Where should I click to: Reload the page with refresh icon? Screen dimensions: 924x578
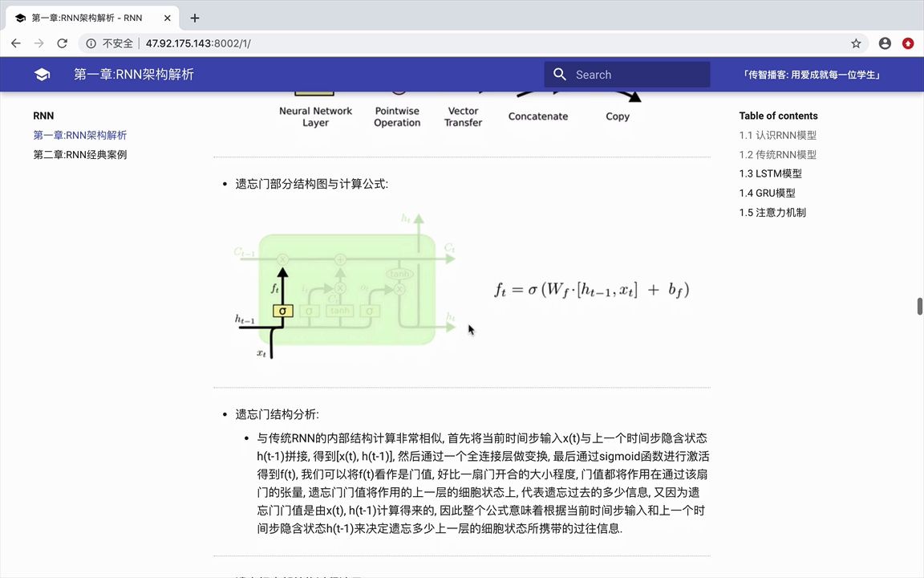pyautogui.click(x=63, y=43)
